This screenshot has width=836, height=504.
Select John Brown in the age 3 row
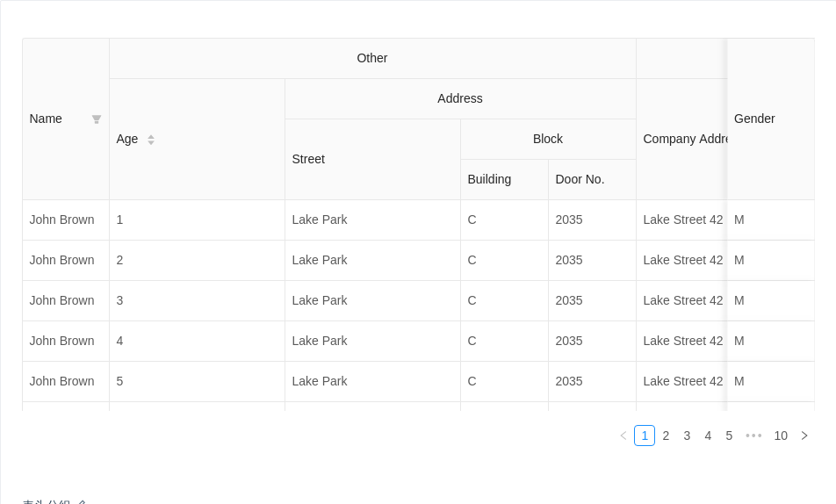pos(61,300)
